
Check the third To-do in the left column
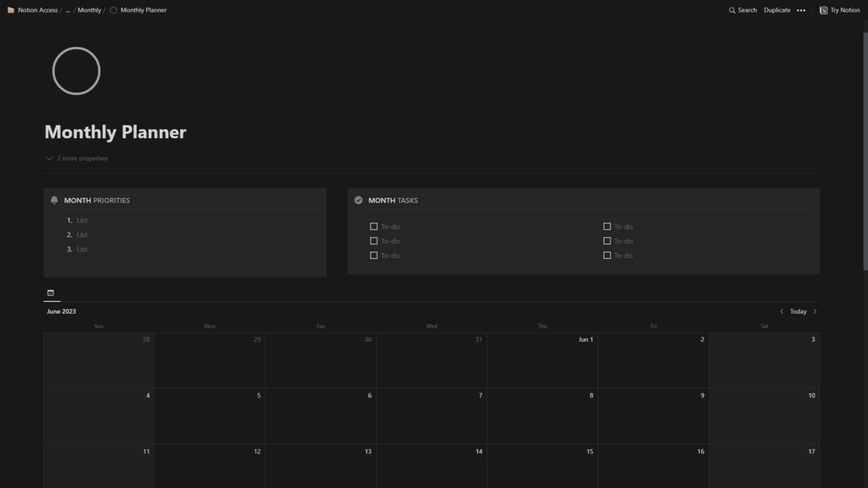click(374, 255)
